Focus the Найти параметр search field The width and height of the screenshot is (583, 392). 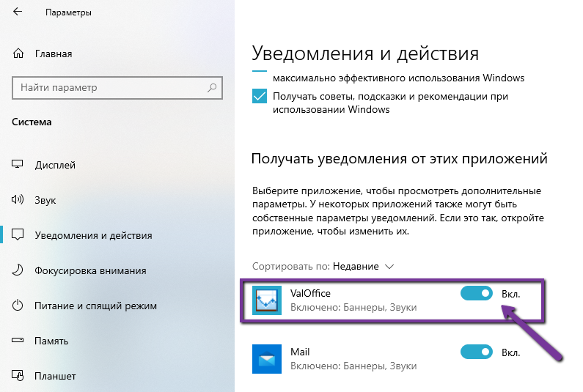[x=117, y=88]
